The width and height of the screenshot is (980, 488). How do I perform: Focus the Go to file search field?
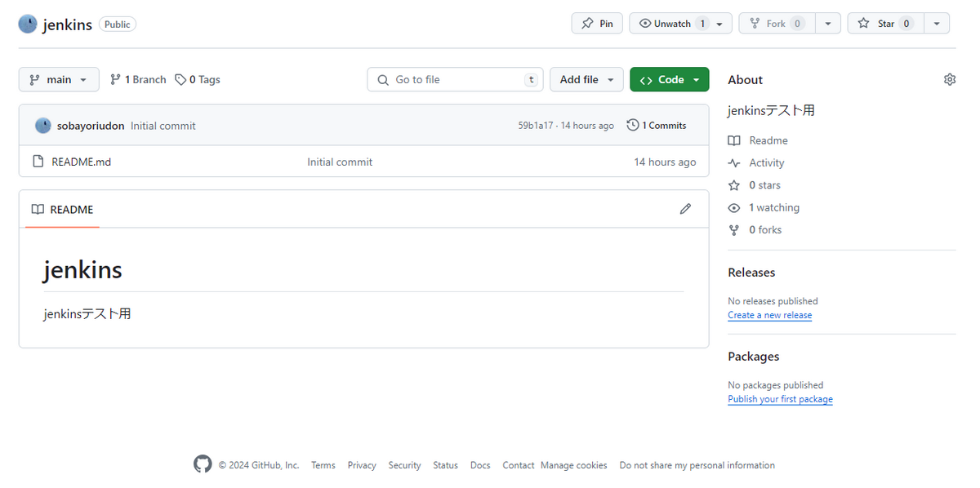tap(456, 79)
